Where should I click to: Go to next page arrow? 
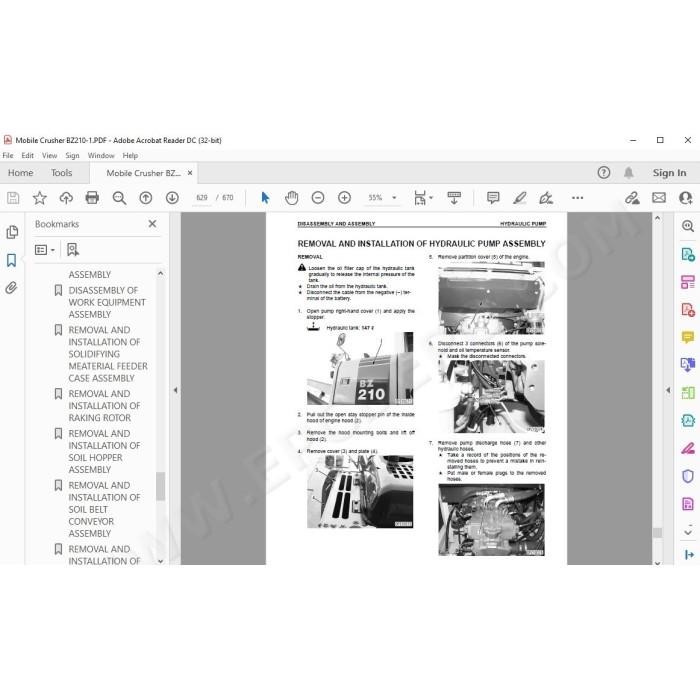[172, 197]
